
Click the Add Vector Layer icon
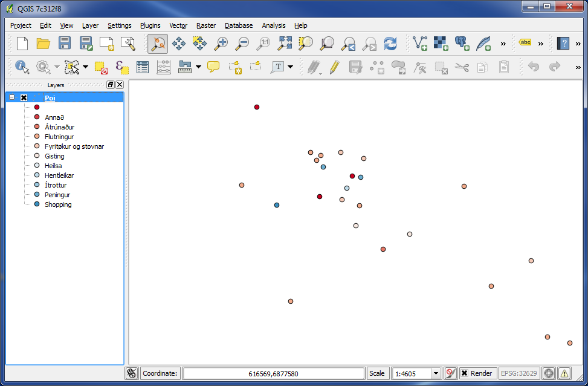click(x=419, y=44)
